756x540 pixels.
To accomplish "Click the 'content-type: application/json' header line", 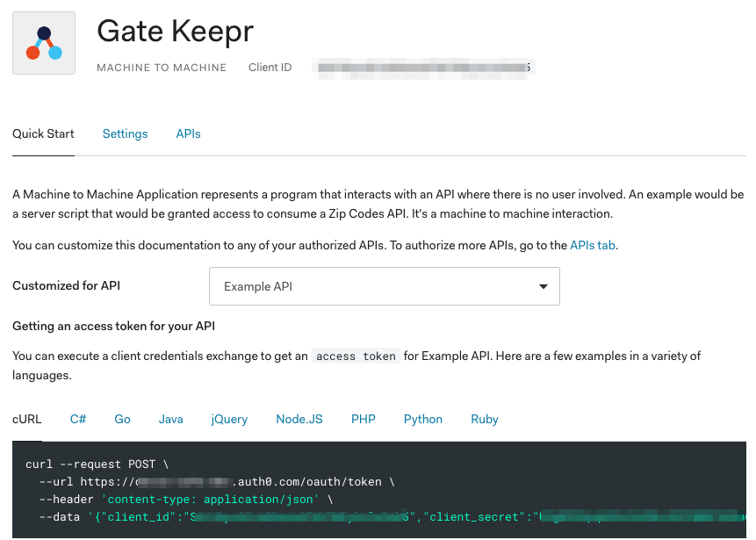I will [x=186, y=499].
